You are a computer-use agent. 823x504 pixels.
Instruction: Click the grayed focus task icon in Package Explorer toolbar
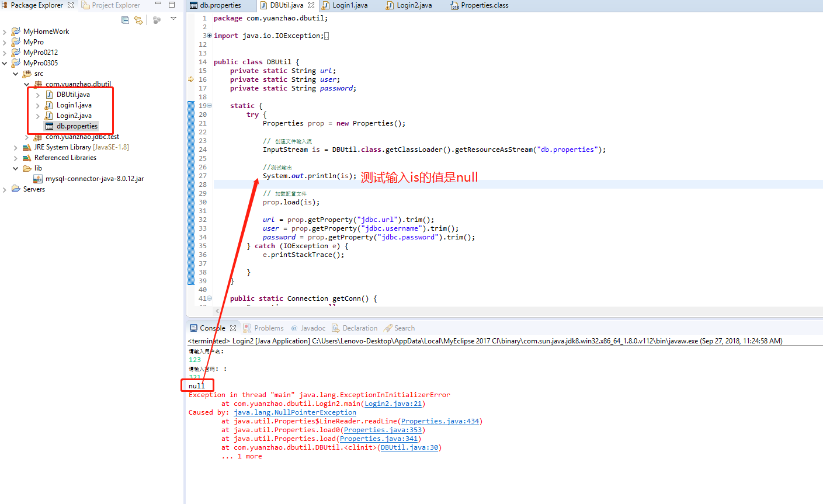pyautogui.click(x=157, y=20)
